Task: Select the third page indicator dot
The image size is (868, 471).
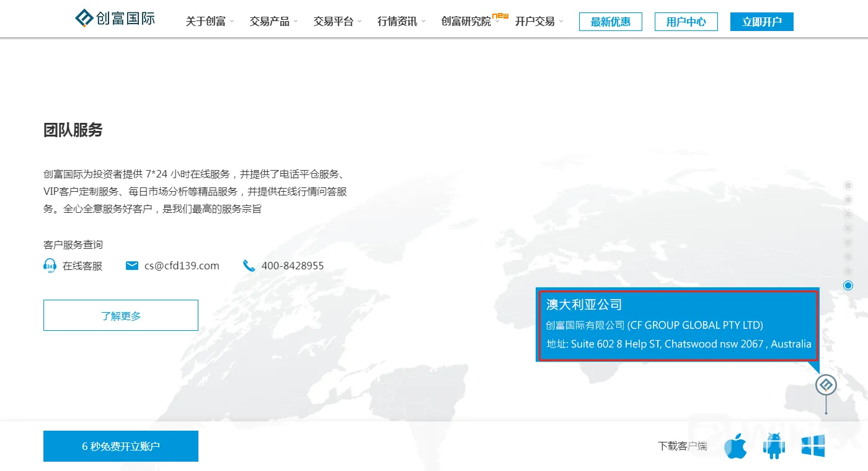Action: pos(848,214)
